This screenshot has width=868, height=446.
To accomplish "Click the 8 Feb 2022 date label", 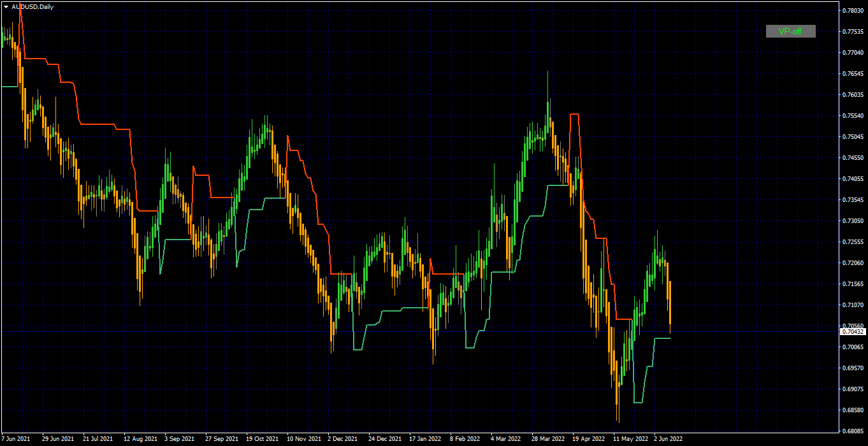I will pyautogui.click(x=465, y=439).
